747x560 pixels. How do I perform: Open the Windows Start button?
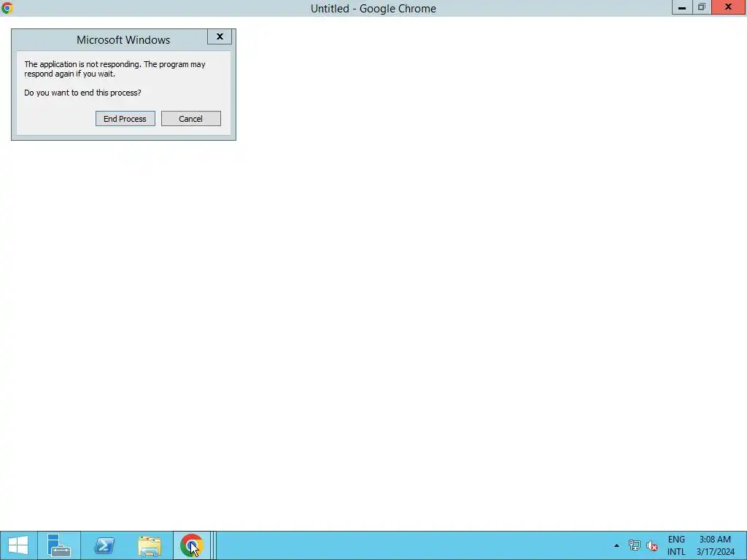[18, 545]
